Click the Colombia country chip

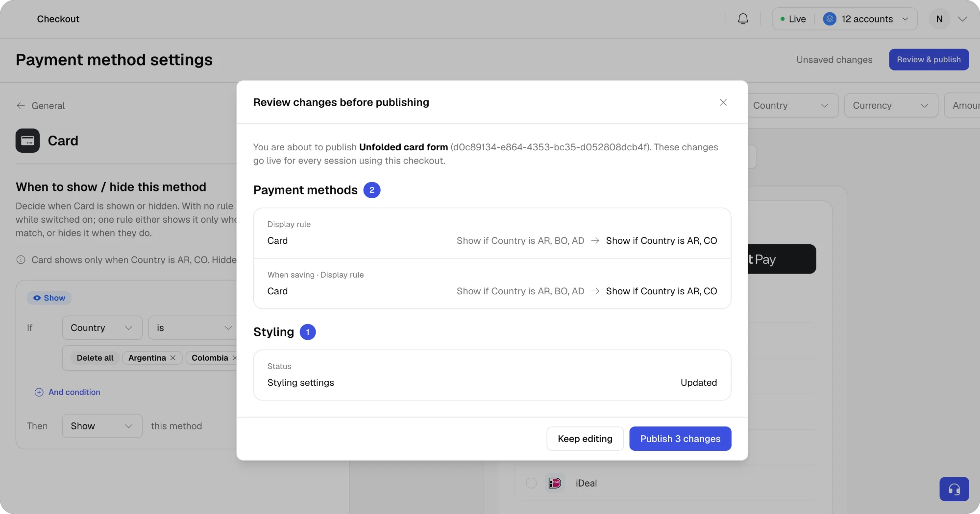[x=210, y=358]
